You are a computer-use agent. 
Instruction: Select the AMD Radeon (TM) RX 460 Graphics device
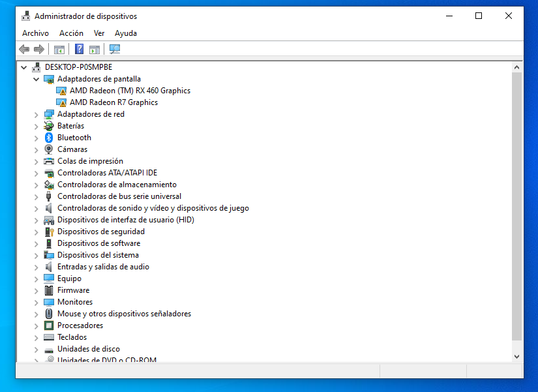(x=130, y=91)
